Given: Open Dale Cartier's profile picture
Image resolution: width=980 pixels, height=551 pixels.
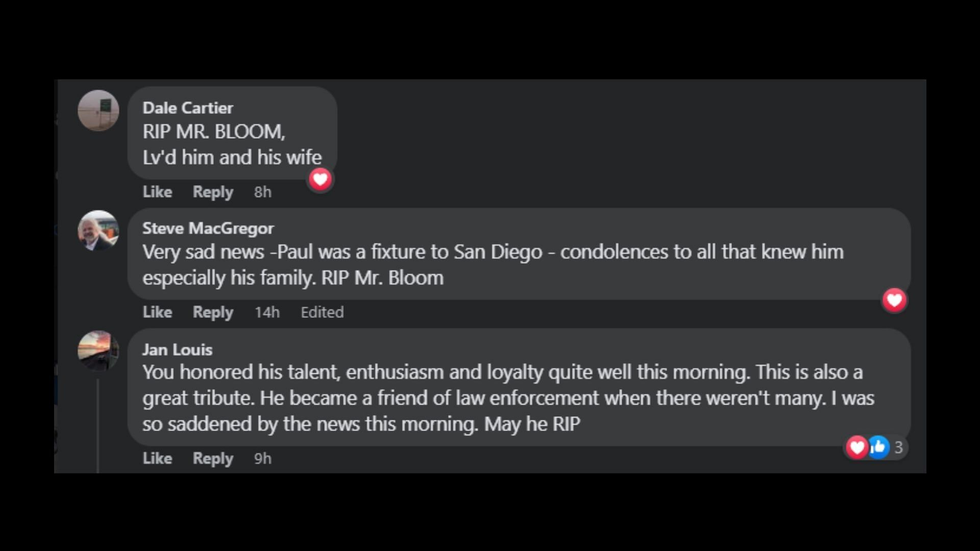Looking at the screenshot, I should tap(99, 111).
